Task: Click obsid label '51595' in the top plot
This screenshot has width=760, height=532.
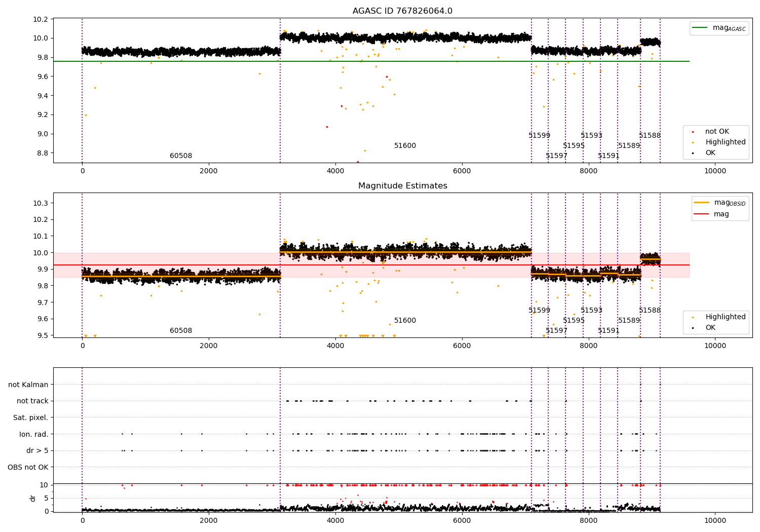Action: 574,145
